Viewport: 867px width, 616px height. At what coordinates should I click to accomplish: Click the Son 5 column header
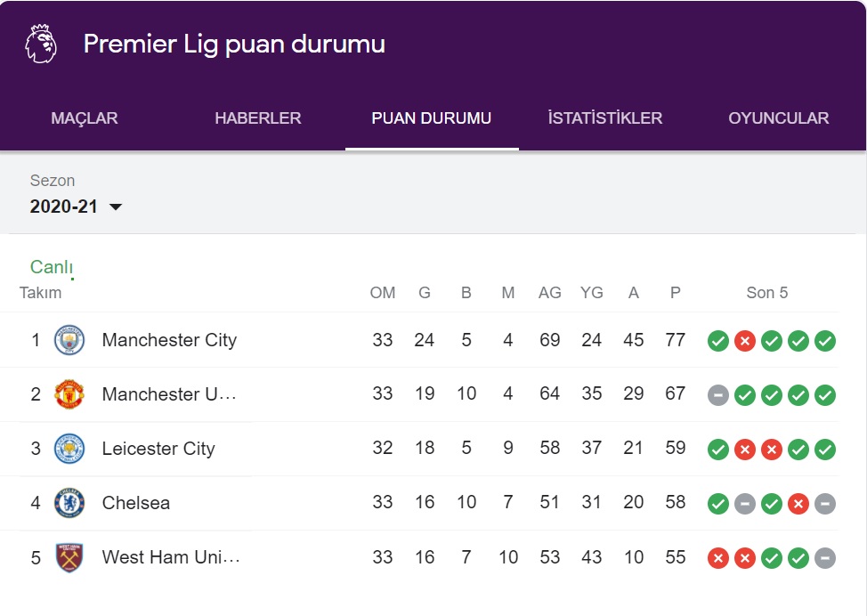point(767,293)
